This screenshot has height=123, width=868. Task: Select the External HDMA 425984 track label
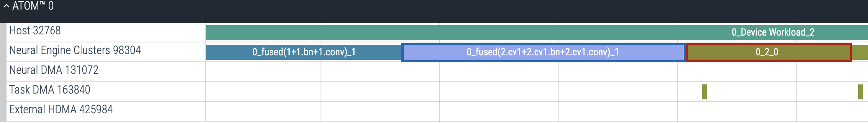coord(61,110)
